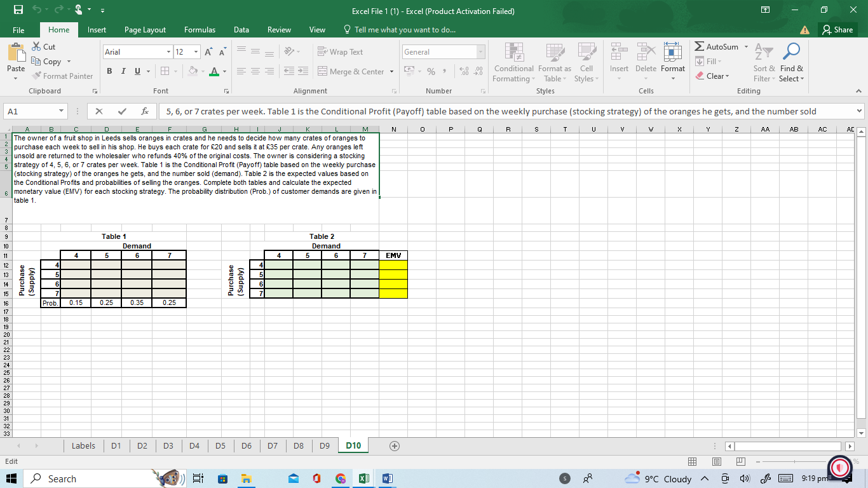
Task: Open the File menu
Action: click(x=18, y=30)
